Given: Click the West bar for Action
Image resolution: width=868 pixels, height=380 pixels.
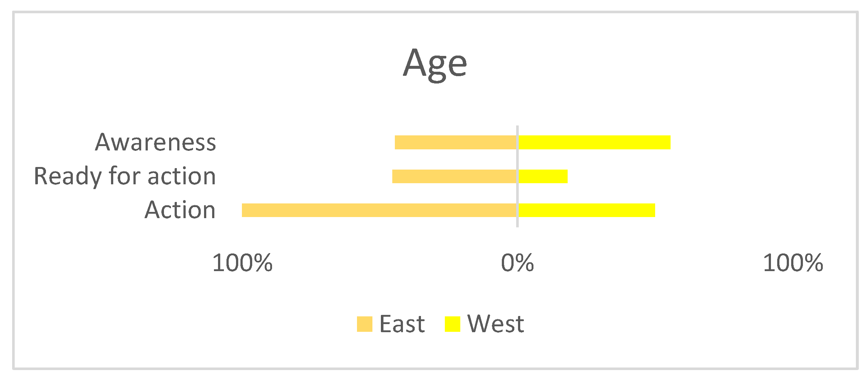Looking at the screenshot, I should (586, 210).
